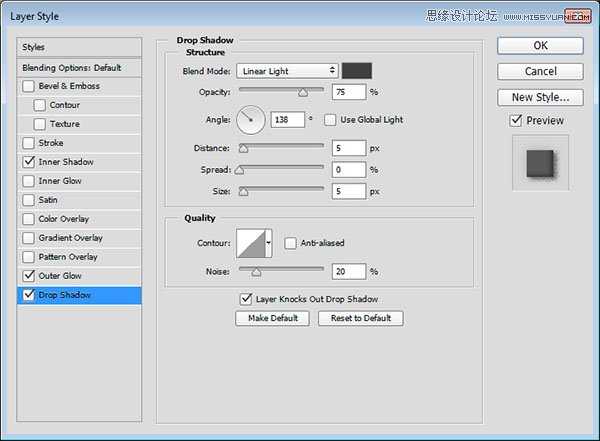This screenshot has width=600, height=441.
Task: Click the Distance slider handle
Action: click(x=243, y=149)
